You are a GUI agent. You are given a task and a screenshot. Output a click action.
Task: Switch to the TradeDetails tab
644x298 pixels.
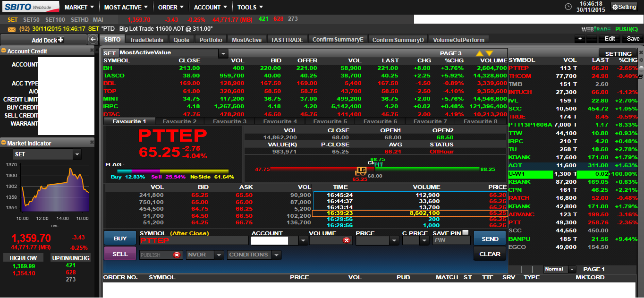click(147, 40)
